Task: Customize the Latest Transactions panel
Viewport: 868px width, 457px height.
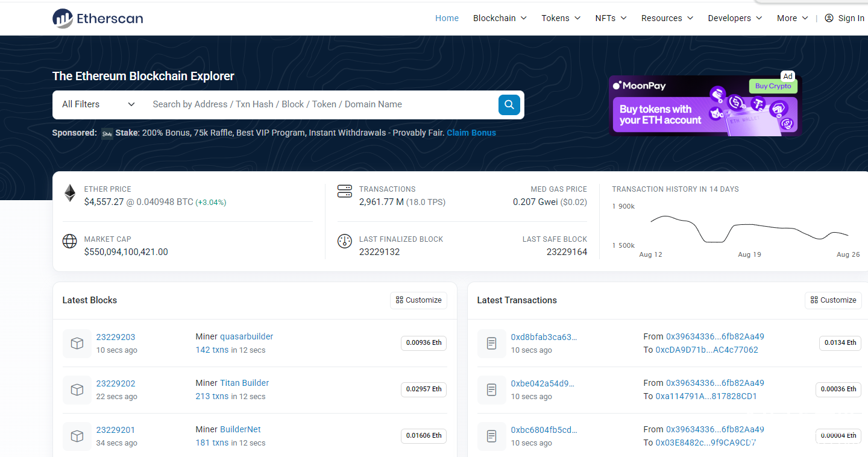Action: pos(833,300)
